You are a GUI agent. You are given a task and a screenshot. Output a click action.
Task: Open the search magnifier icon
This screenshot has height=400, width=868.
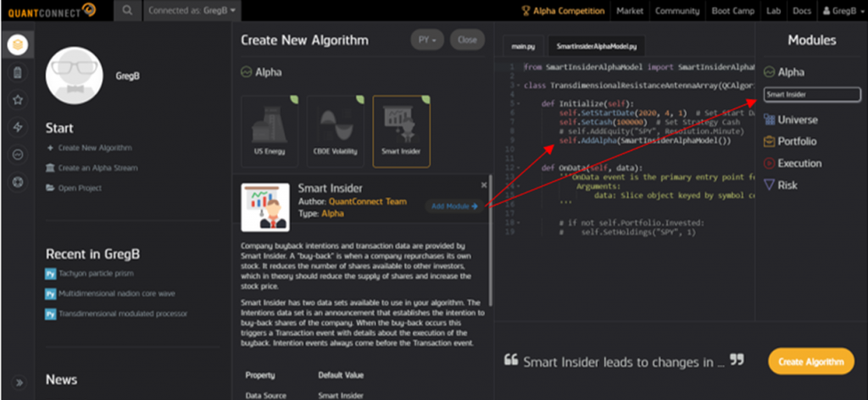tap(127, 10)
